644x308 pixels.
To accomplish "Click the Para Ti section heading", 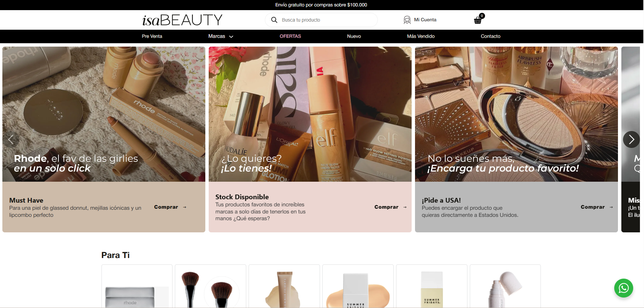I will pyautogui.click(x=115, y=255).
